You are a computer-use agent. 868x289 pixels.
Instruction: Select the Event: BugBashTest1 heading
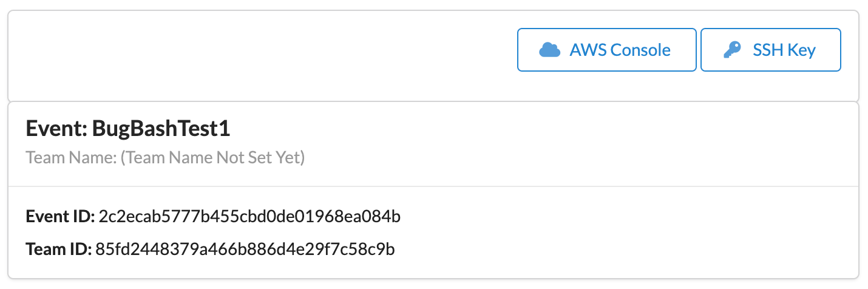128,129
